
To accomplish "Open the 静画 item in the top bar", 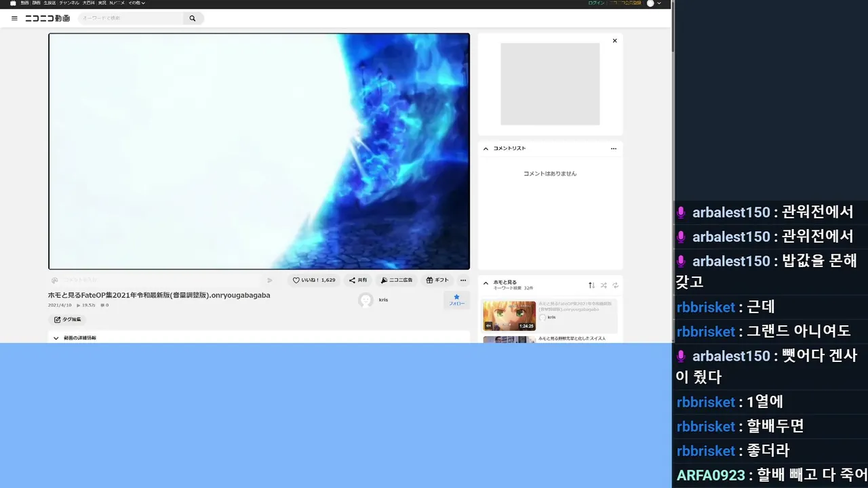I will tap(36, 3).
